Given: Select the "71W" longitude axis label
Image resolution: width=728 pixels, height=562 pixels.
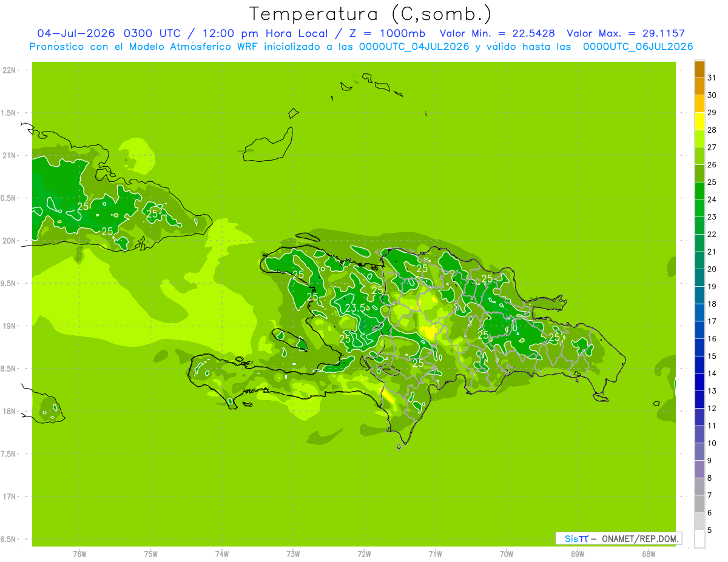Looking at the screenshot, I should (435, 554).
